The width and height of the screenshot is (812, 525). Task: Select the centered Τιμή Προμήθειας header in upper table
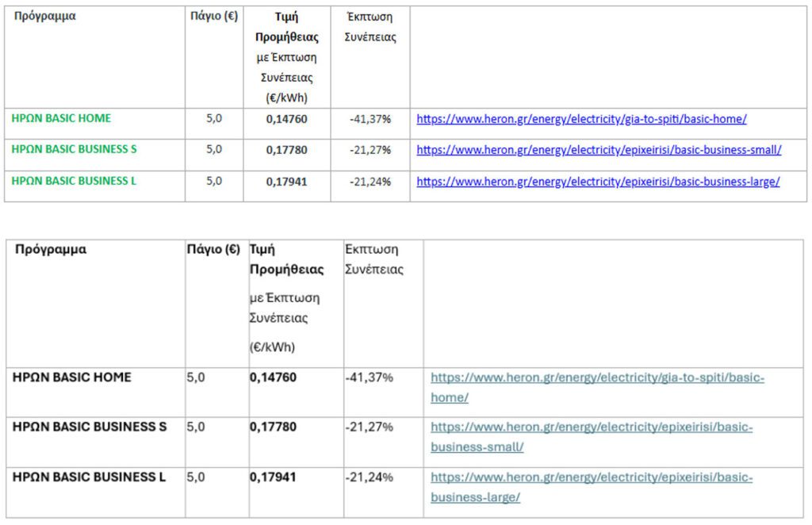coord(286,27)
